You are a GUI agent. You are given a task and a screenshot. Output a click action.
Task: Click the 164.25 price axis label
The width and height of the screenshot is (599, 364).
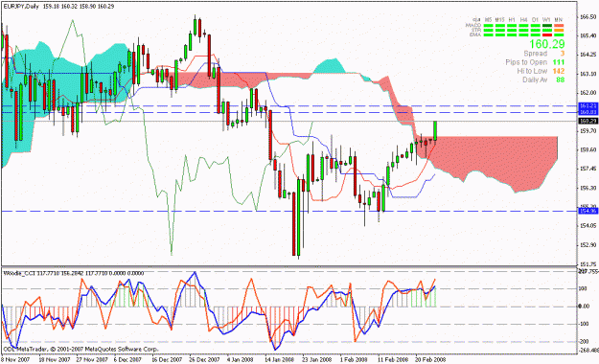pyautogui.click(x=588, y=55)
